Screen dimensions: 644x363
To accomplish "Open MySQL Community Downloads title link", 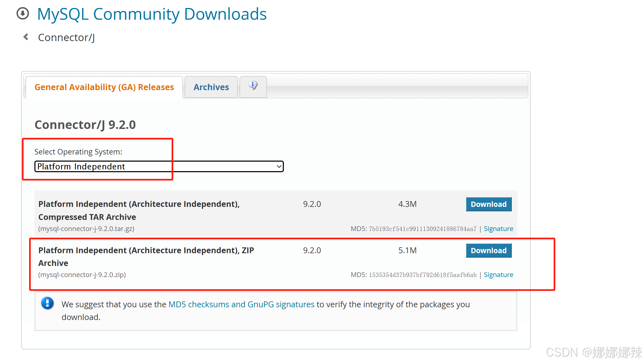I will (152, 14).
